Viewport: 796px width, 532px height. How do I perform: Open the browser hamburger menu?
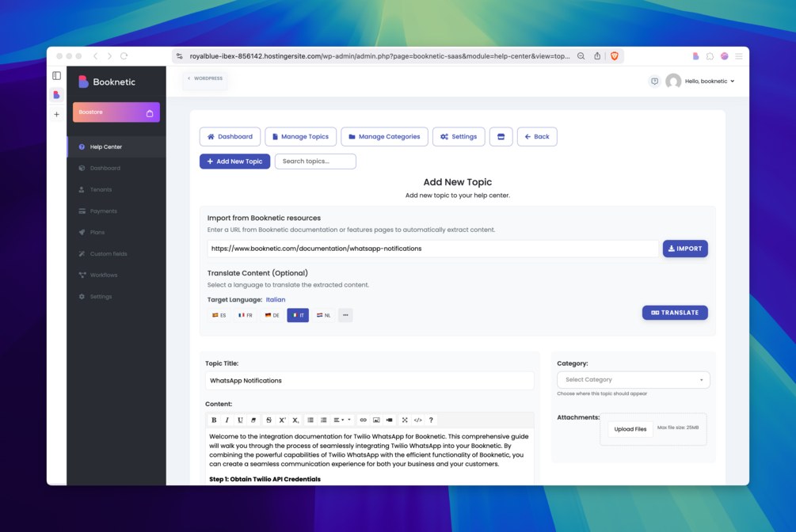(739, 56)
